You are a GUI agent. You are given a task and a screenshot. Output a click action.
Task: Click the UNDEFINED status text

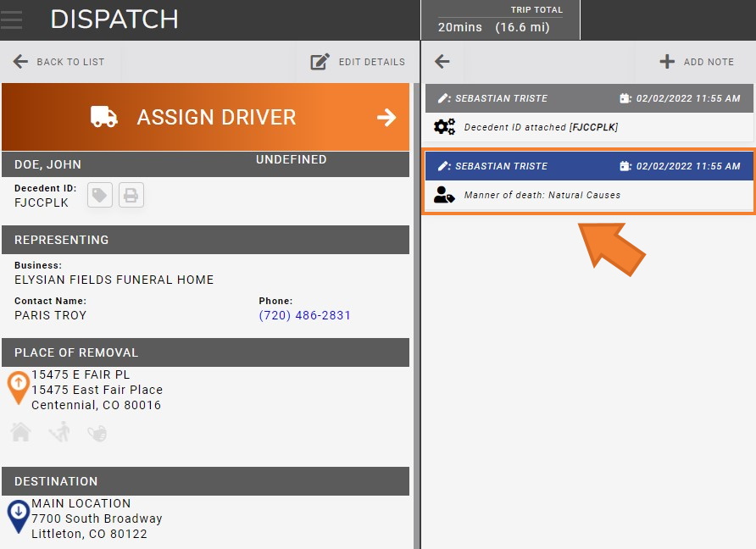292,159
